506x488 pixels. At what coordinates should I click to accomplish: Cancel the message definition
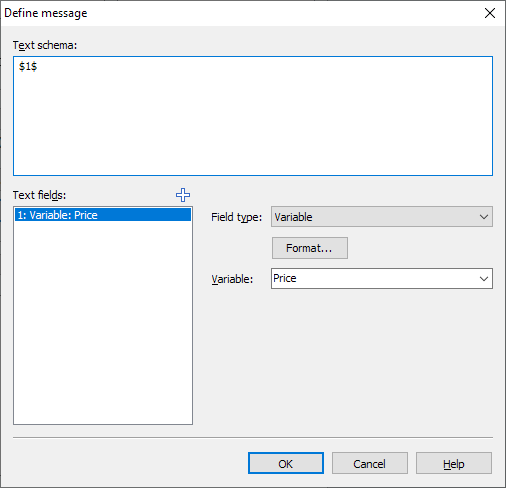tap(370, 463)
